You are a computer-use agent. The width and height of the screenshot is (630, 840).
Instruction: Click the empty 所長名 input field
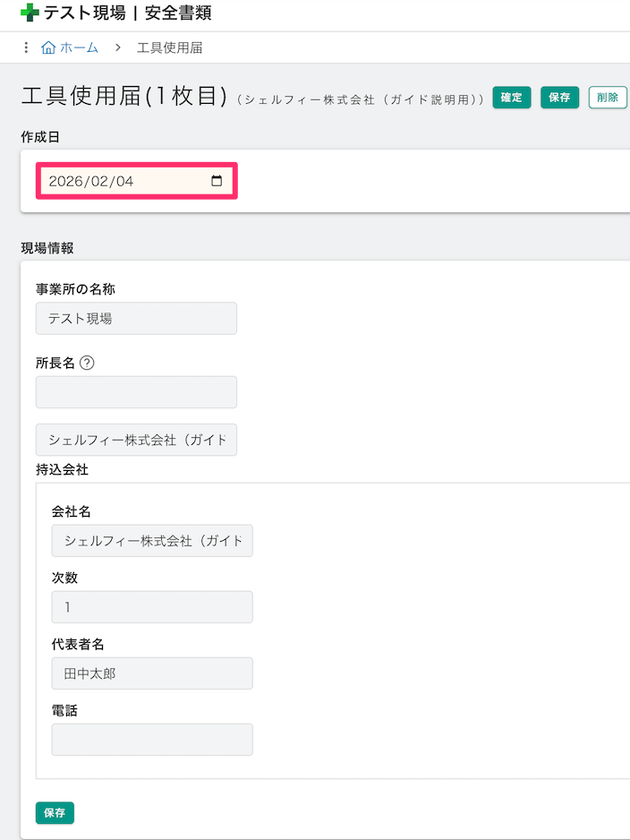pos(136,392)
